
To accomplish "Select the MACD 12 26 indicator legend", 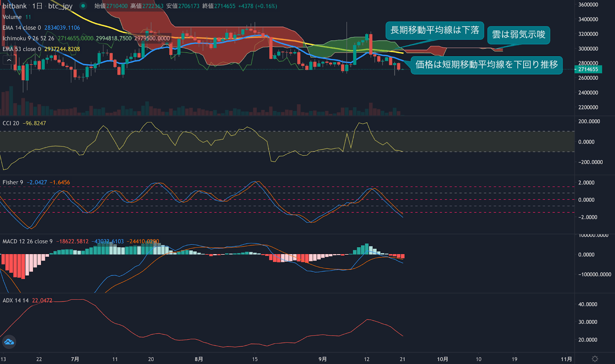I will point(23,241).
